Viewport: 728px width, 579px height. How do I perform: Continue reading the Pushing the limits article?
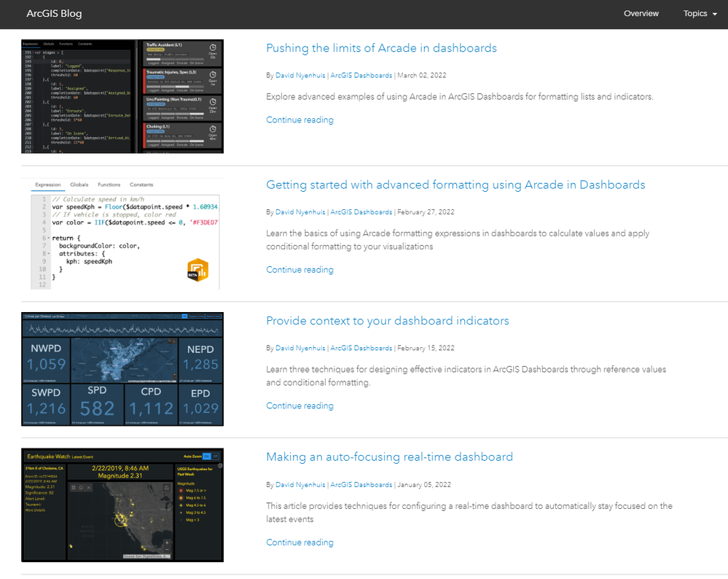(300, 120)
